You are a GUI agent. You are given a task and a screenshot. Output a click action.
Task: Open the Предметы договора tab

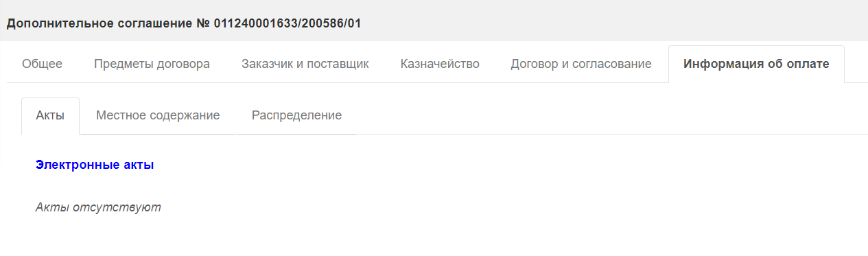[152, 64]
